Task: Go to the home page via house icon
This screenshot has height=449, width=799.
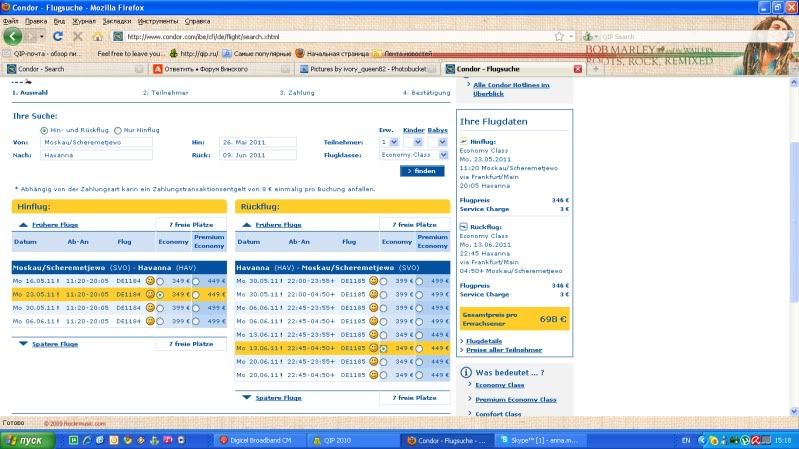Action: pyautogui.click(x=97, y=36)
